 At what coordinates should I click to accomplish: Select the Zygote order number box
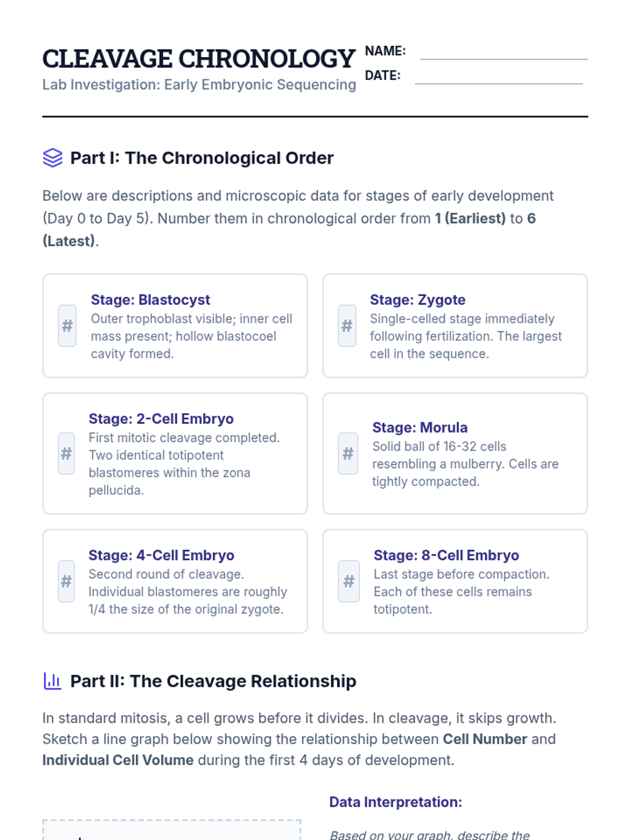(347, 326)
